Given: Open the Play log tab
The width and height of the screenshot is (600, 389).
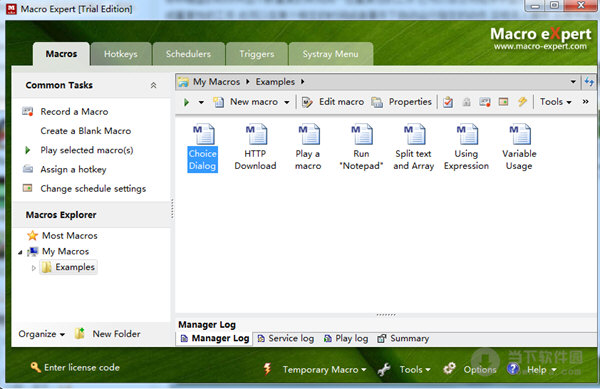Looking at the screenshot, I should click(x=346, y=339).
